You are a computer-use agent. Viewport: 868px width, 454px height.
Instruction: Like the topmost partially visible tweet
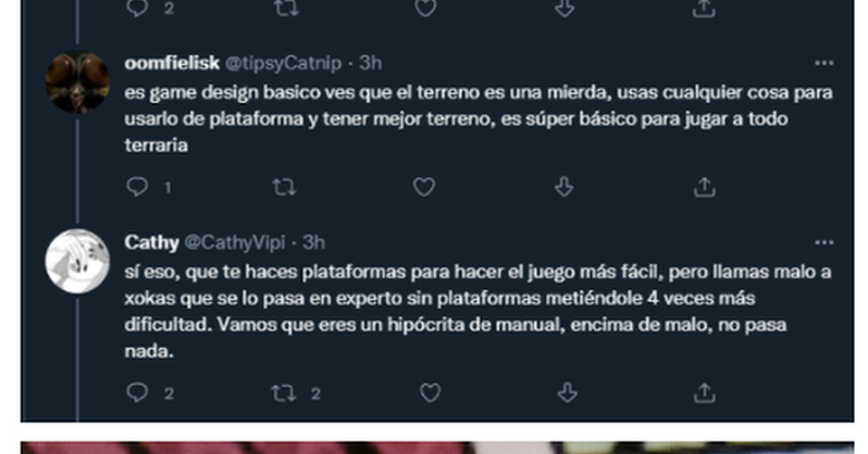[425, 8]
